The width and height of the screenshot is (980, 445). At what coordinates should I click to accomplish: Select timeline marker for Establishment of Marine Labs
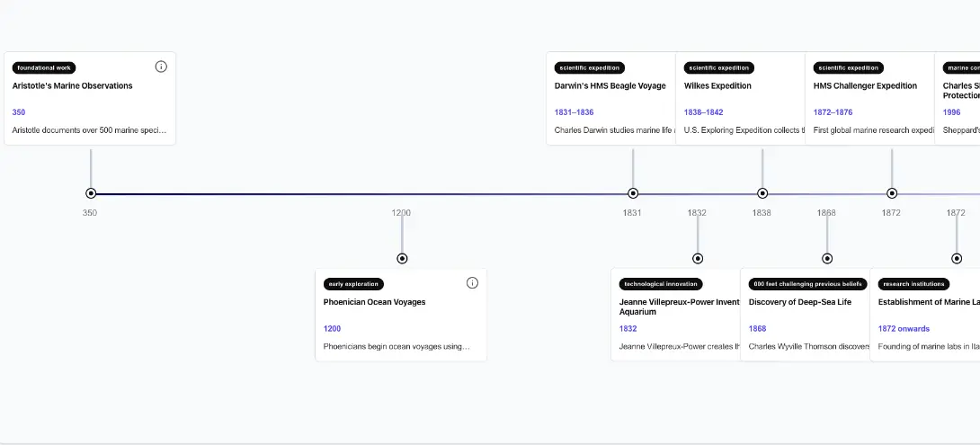pyautogui.click(x=957, y=258)
